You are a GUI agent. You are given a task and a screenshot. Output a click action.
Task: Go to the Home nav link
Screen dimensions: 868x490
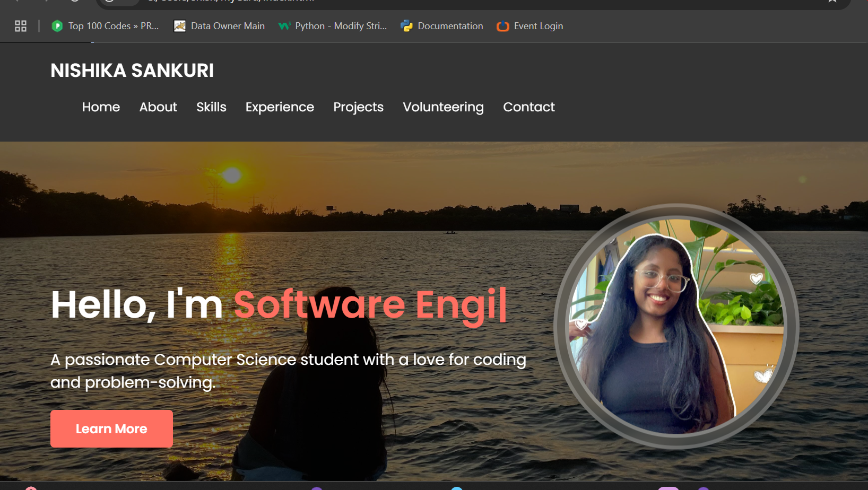(x=101, y=107)
